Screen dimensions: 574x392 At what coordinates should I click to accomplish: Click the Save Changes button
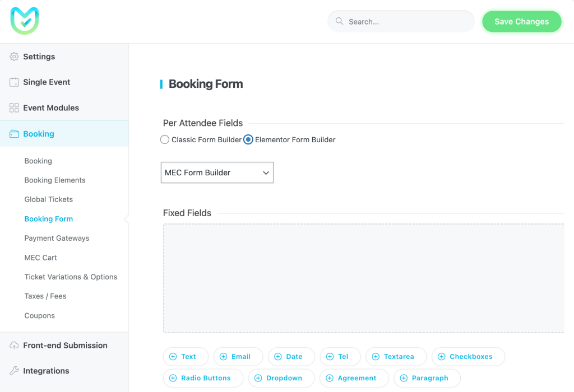(x=521, y=21)
